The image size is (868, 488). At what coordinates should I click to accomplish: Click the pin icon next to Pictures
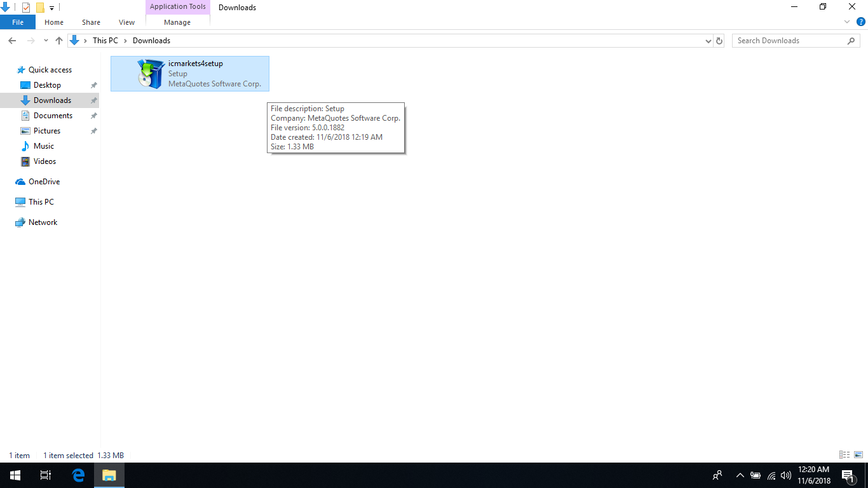pos(93,131)
